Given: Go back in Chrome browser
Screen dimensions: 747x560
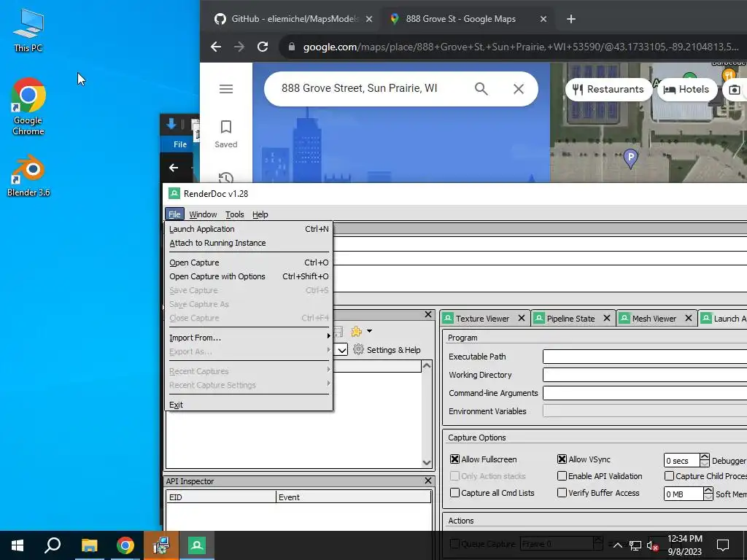Looking at the screenshot, I should (x=216, y=47).
